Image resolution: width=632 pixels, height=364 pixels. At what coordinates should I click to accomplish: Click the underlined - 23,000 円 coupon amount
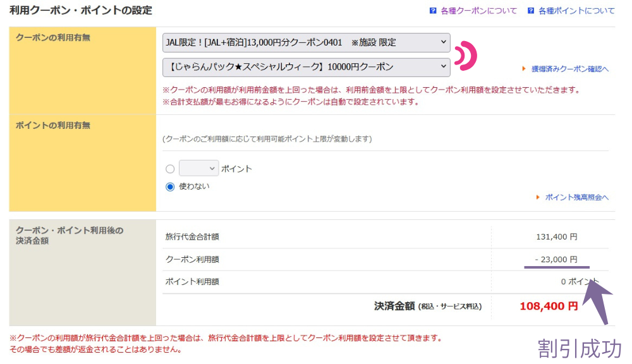coord(556,259)
